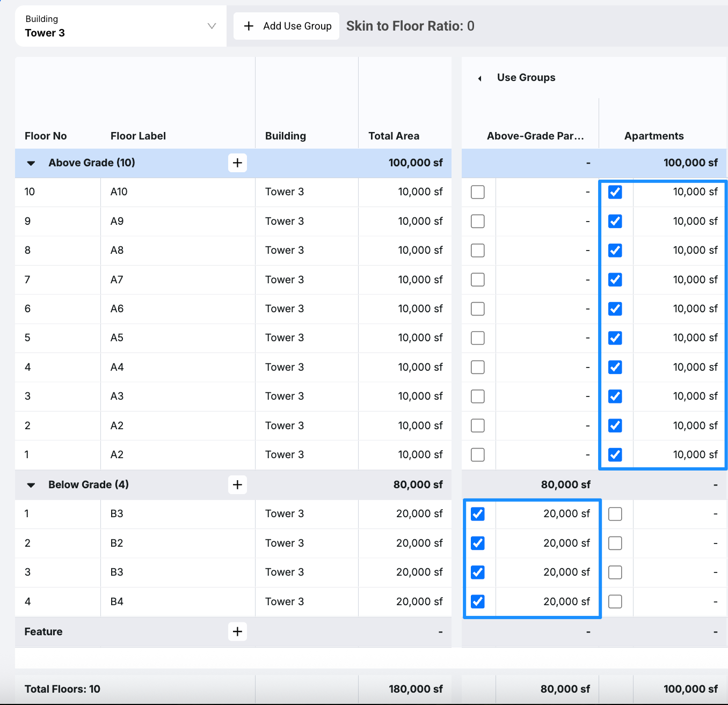Check Apartments checkbox for floor B2
728x705 pixels.
pyautogui.click(x=615, y=543)
